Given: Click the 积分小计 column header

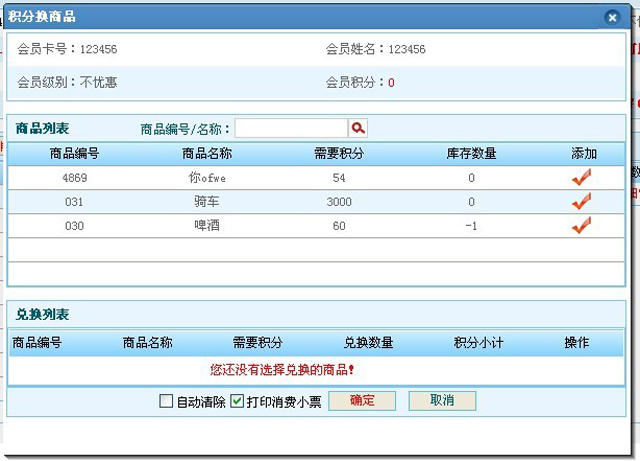Looking at the screenshot, I should (x=478, y=343).
